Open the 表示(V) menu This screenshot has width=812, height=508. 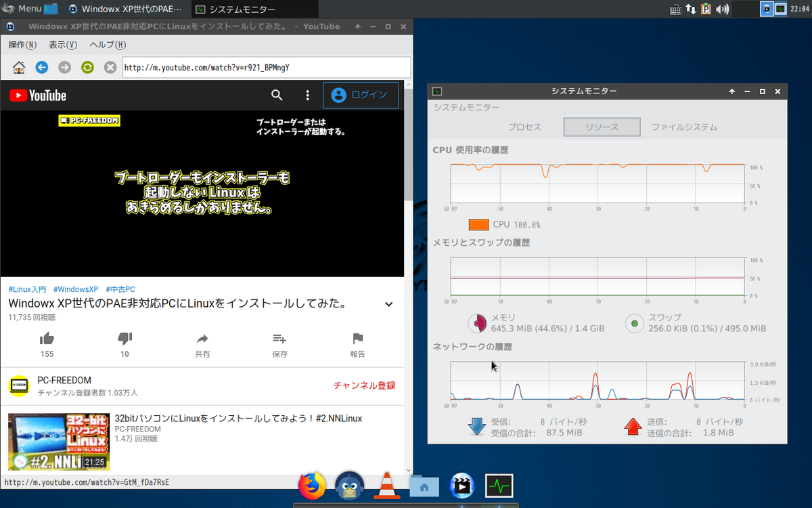pyautogui.click(x=63, y=45)
